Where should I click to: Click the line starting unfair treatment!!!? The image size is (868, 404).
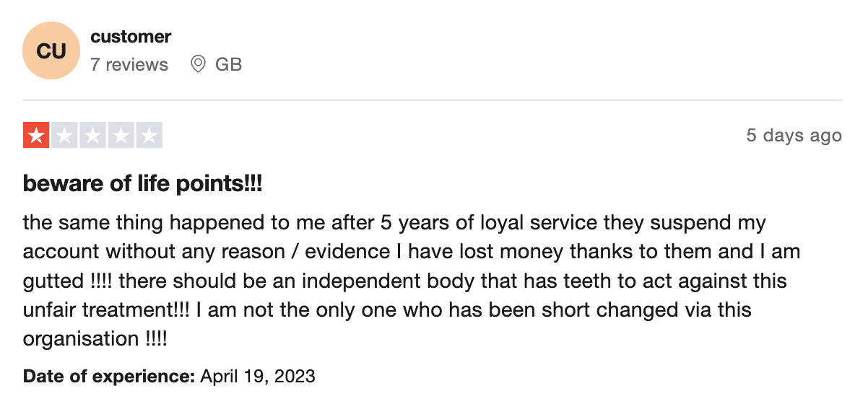pyautogui.click(x=387, y=310)
